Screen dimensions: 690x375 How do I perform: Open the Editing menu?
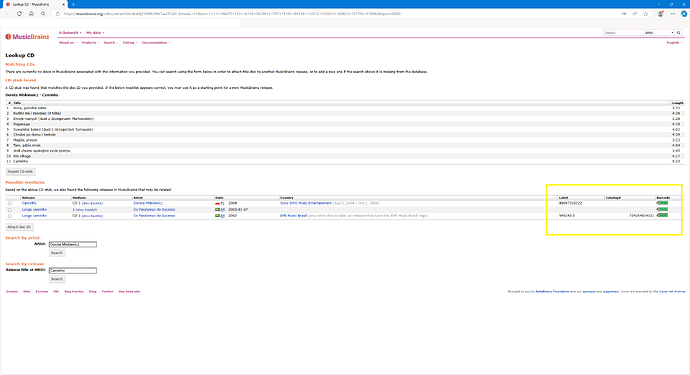coord(130,43)
